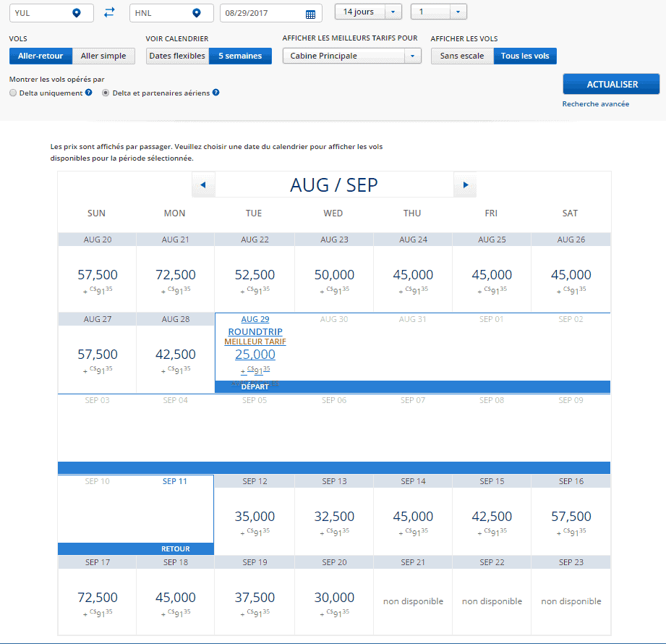Click the location pin icon in YUL field

(x=77, y=13)
